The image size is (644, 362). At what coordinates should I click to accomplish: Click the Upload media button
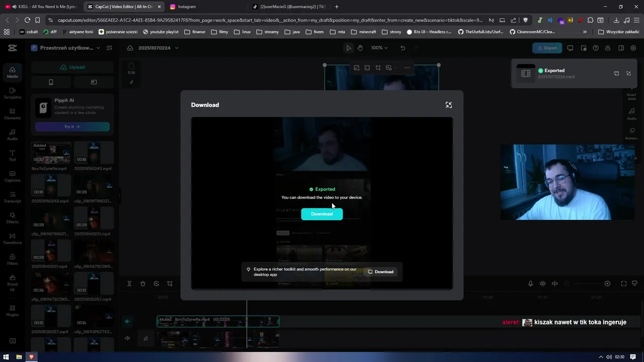pyautogui.click(x=72, y=67)
